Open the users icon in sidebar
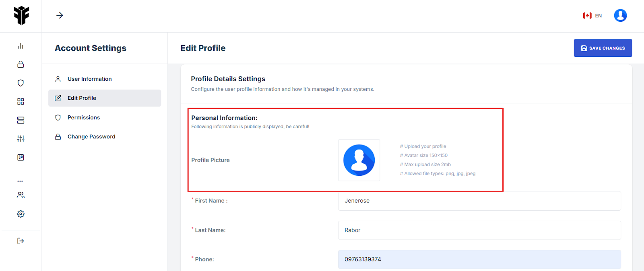The height and width of the screenshot is (271, 644). [x=21, y=195]
